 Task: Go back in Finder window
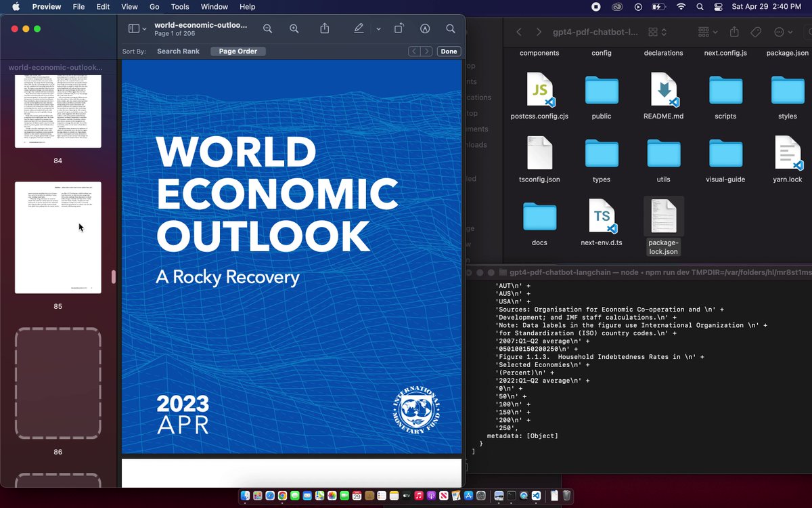coord(519,32)
